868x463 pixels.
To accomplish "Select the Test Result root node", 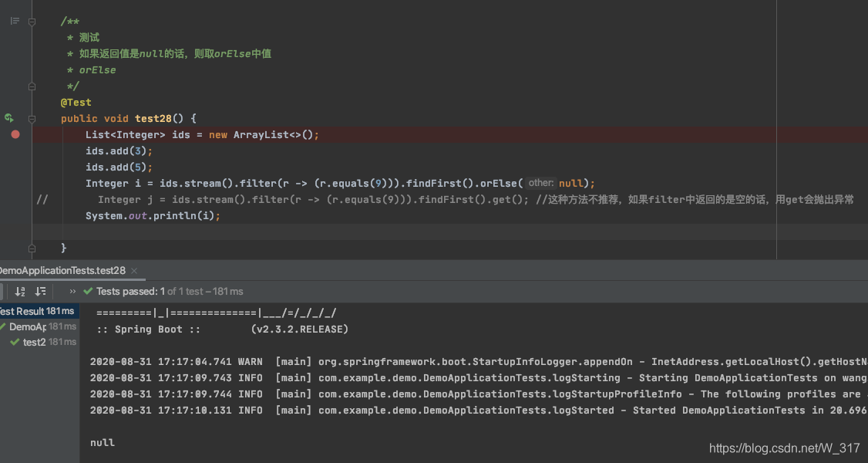I will [x=39, y=311].
